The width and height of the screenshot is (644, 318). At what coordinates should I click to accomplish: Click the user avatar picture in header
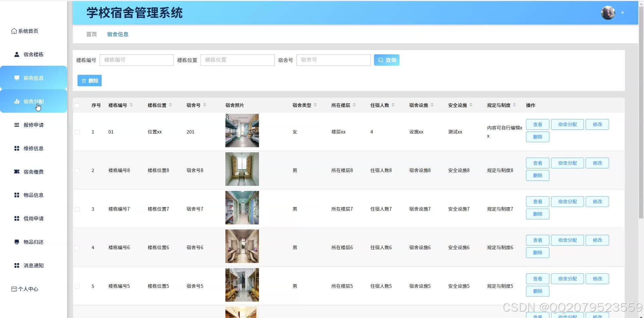[x=608, y=13]
